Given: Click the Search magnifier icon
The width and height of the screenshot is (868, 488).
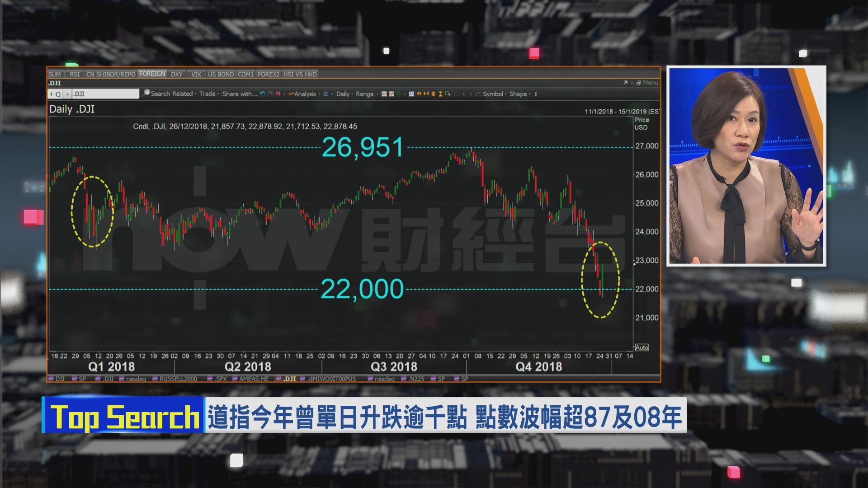Looking at the screenshot, I should 146,93.
